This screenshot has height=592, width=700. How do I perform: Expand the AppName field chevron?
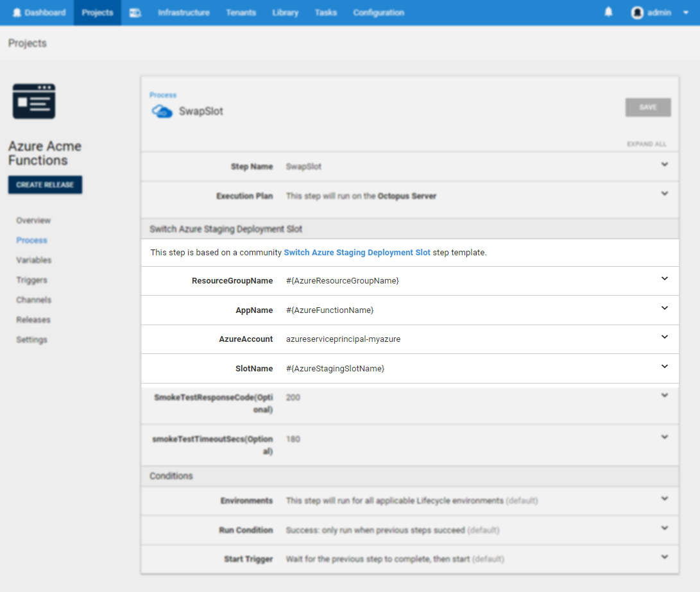(664, 309)
